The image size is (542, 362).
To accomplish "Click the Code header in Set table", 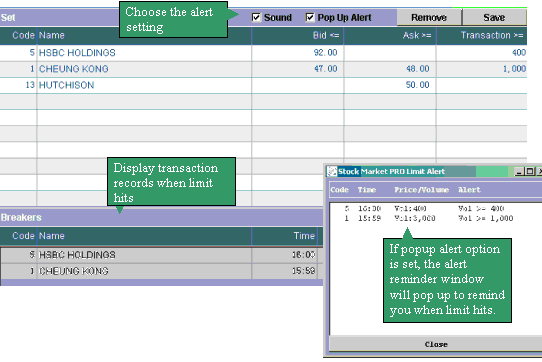I will [23, 35].
